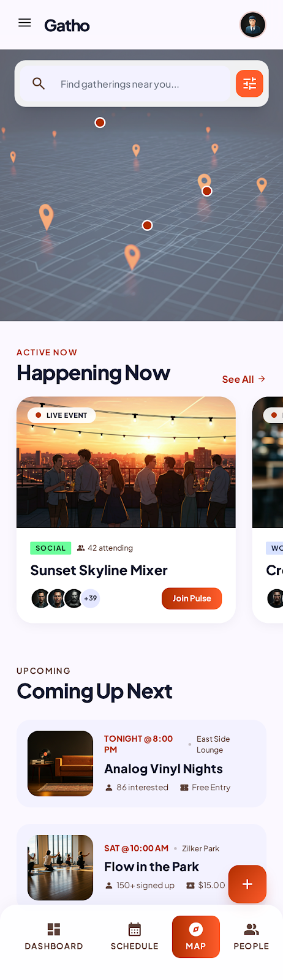Viewport: 283px width, 980px height.
Task: Open the map filter settings button
Action: point(249,84)
